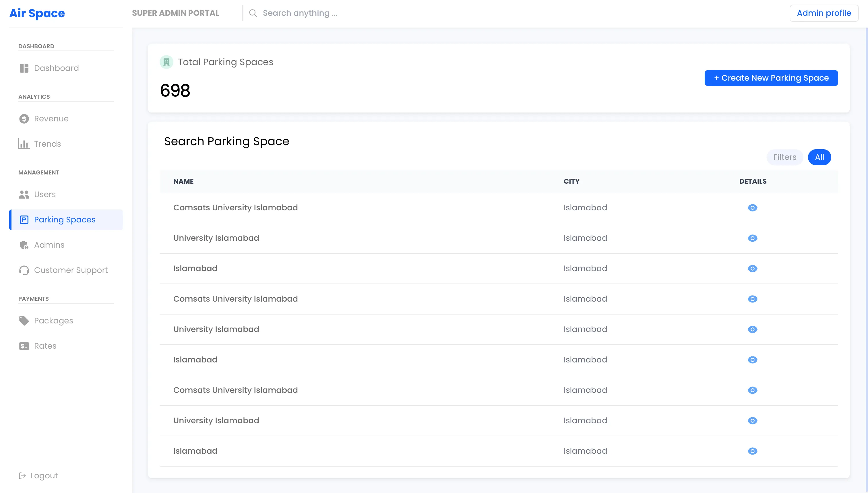This screenshot has height=493, width=868.
Task: Click the Search anything input field
Action: pos(300,13)
